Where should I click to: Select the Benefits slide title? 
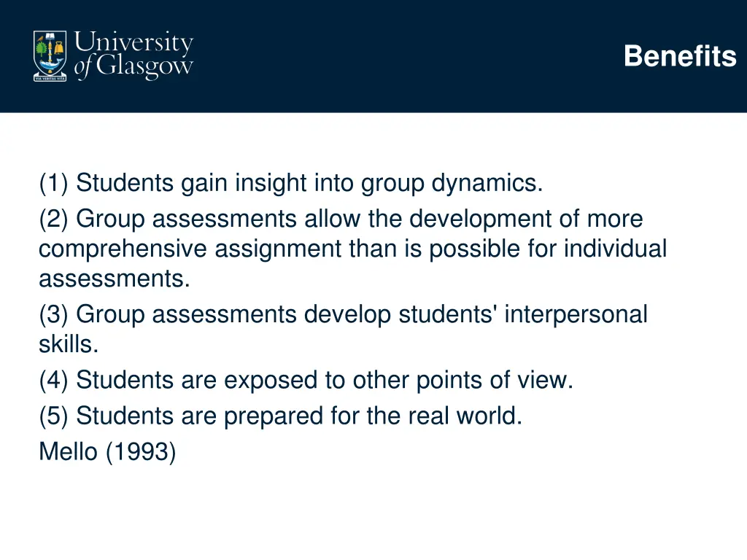point(680,56)
